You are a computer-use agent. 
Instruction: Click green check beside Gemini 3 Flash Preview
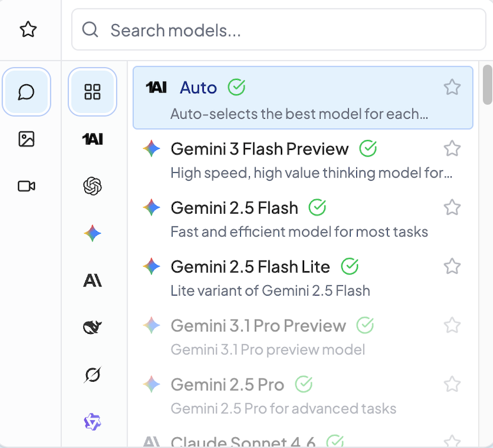pos(368,148)
